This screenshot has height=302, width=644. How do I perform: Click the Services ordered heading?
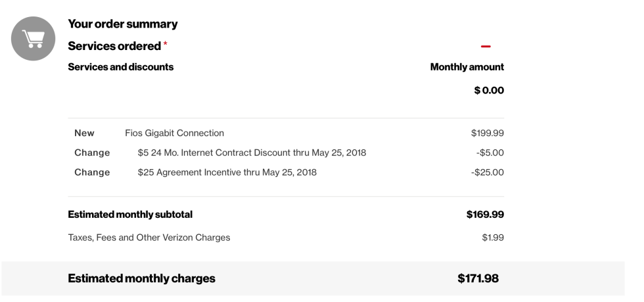coord(114,46)
